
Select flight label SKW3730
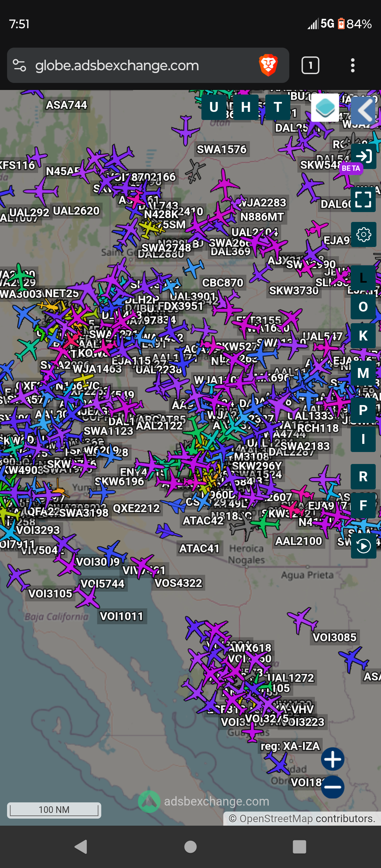tap(294, 290)
